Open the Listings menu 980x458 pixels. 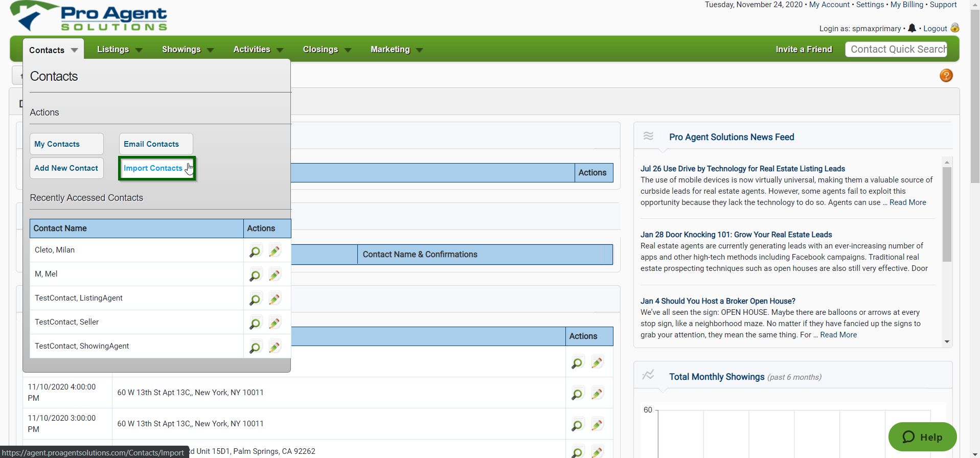(113, 49)
